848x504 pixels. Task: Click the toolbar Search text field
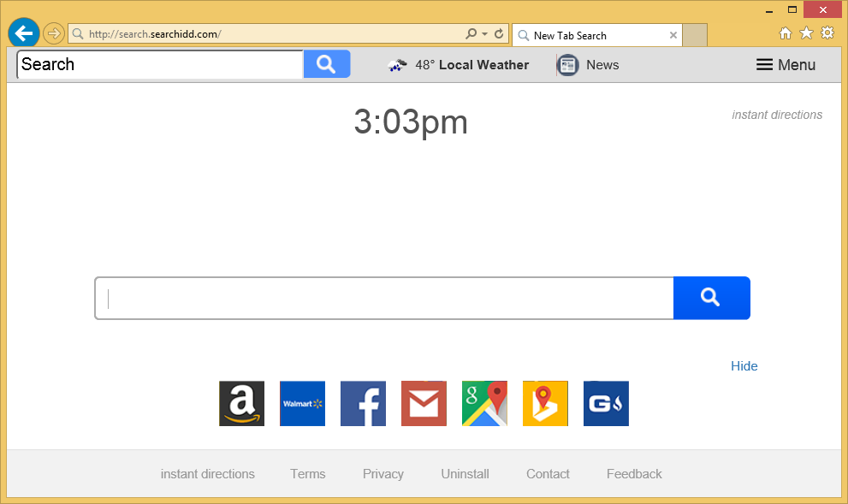[160, 64]
